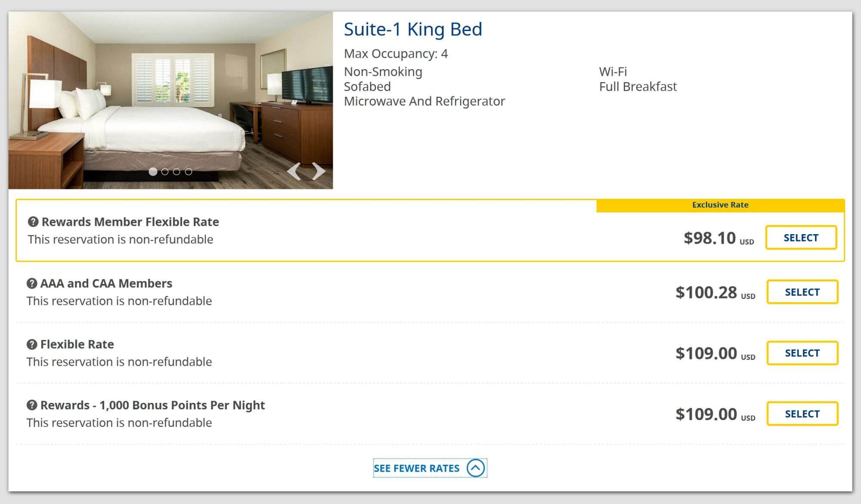The width and height of the screenshot is (861, 504).
Task: Click help icon next to AAA and CAA Members
Action: (32, 283)
